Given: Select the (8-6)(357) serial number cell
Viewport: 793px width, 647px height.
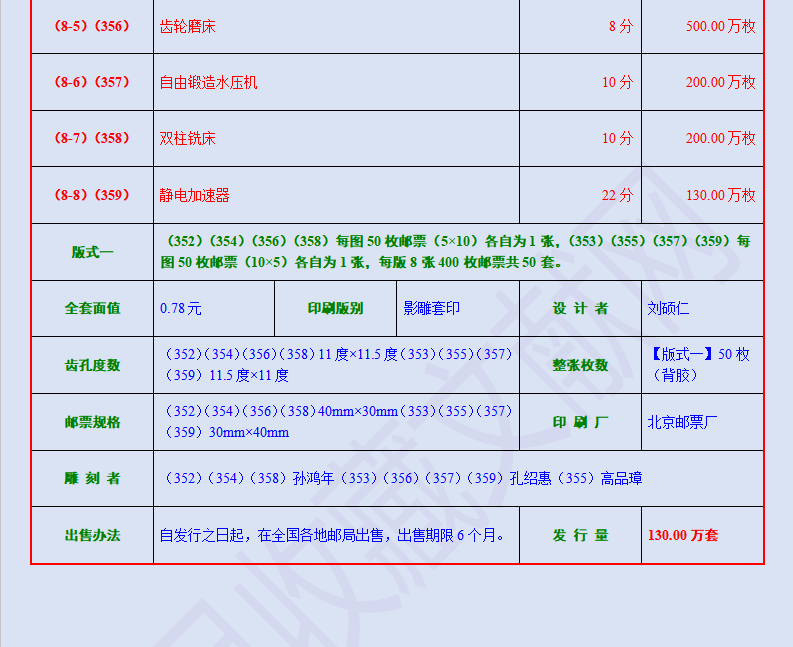Looking at the screenshot, I should pyautogui.click(x=92, y=82).
